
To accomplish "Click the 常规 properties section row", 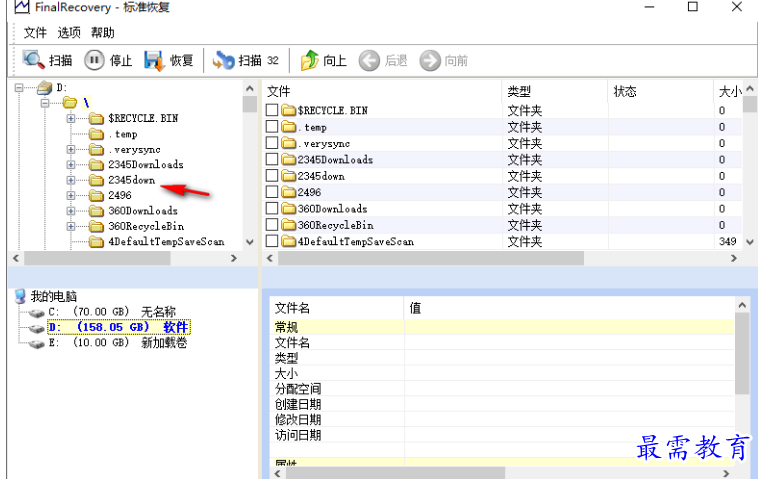I will pyautogui.click(x=502, y=327).
